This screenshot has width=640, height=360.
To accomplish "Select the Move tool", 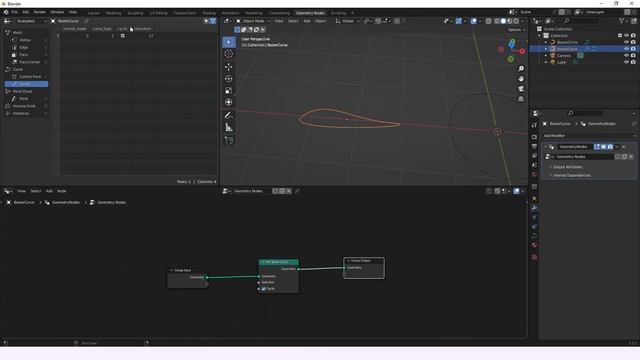I will (x=229, y=67).
